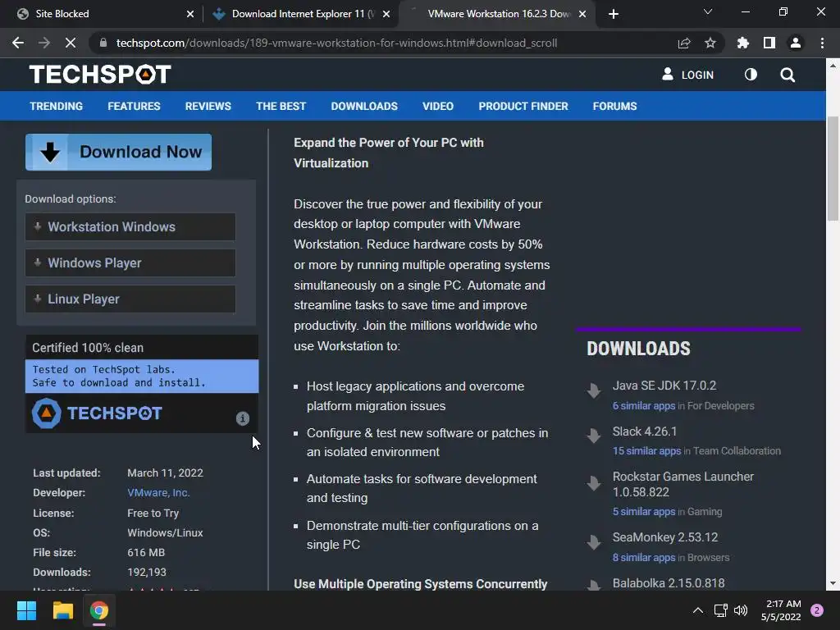Open the 6 similar apps link
Screen dimensions: 840x630
click(644, 405)
